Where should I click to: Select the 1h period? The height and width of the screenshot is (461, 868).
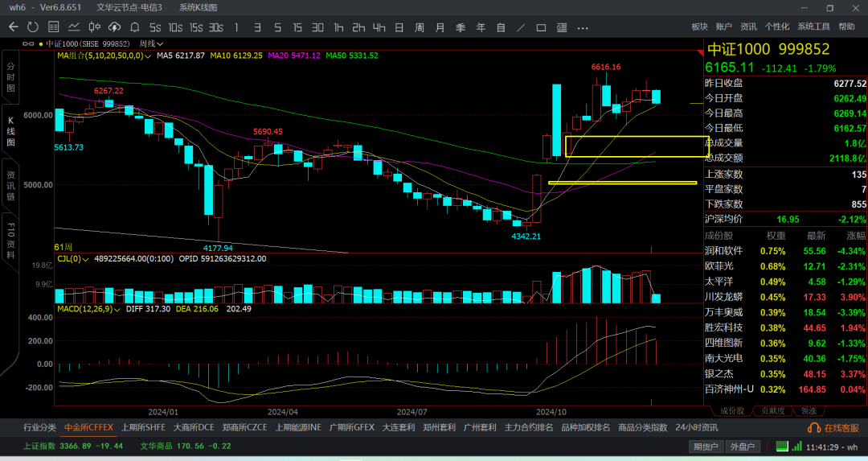(338, 27)
